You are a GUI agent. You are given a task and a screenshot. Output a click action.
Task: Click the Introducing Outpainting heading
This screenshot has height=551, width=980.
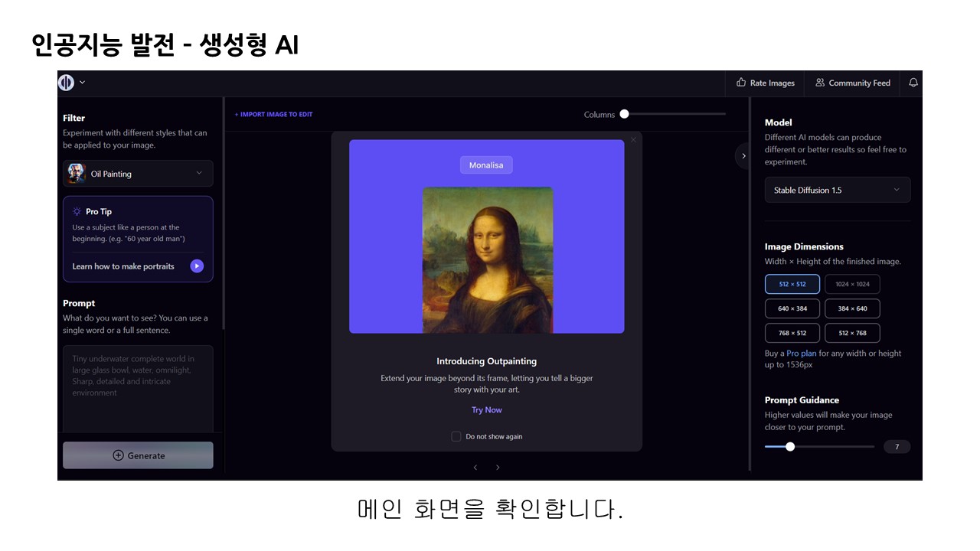(x=487, y=361)
